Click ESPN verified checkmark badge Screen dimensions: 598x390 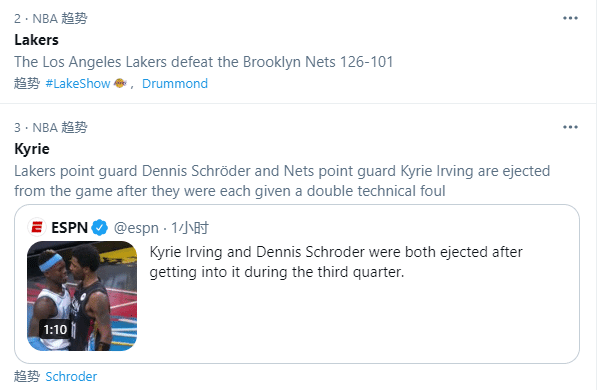pyautogui.click(x=100, y=228)
